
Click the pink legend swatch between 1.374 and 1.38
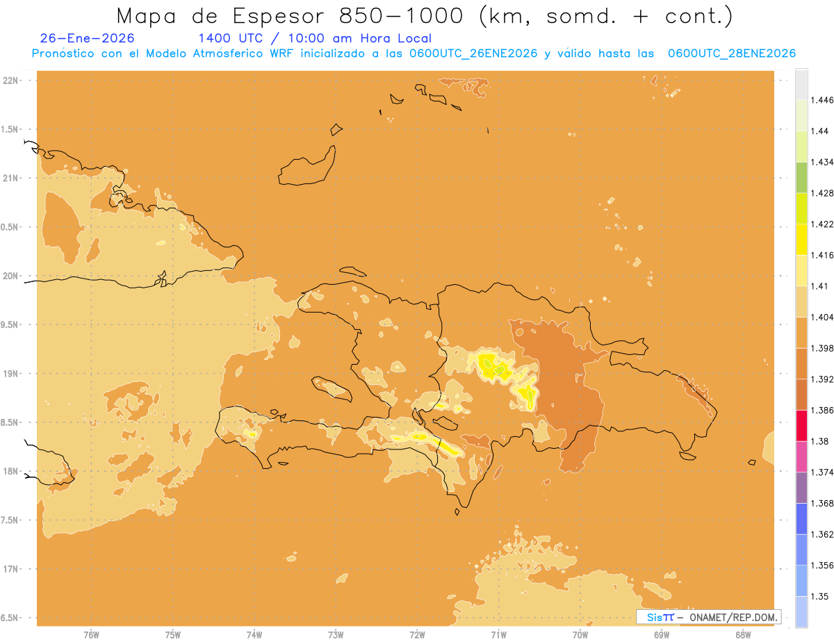click(801, 457)
